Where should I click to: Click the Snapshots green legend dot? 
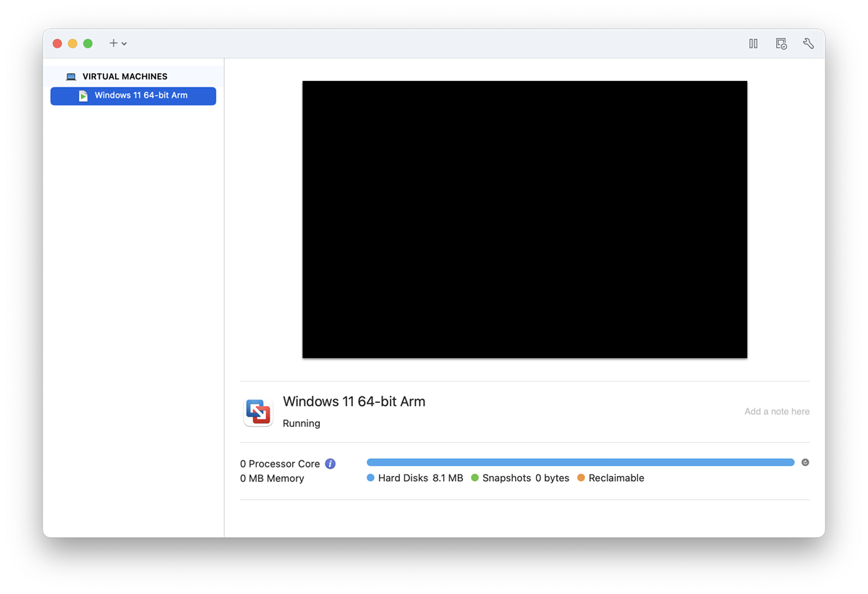point(475,478)
